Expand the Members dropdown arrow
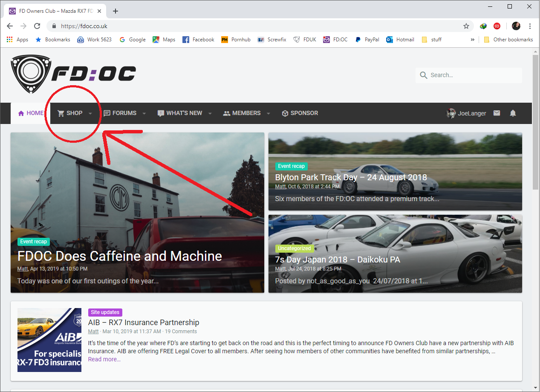The image size is (540, 392). [x=268, y=113]
